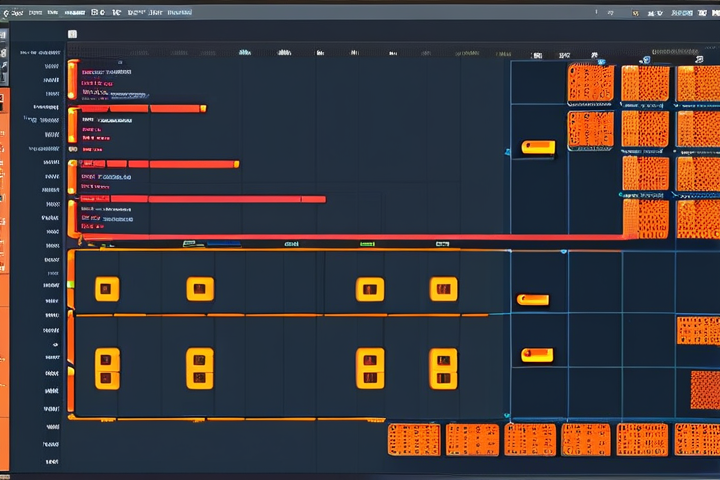Select the fourth orange square node in upper row
Screen dimensions: 720x480
tap(443, 289)
